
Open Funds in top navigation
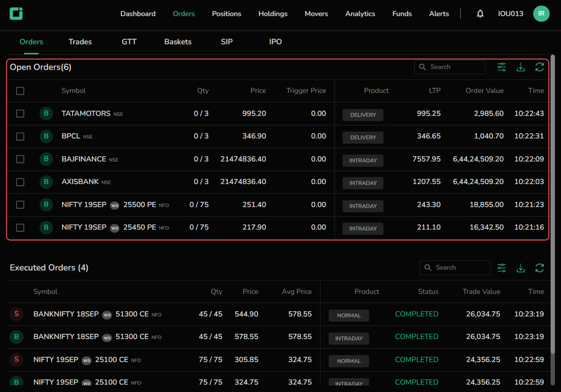coord(402,14)
